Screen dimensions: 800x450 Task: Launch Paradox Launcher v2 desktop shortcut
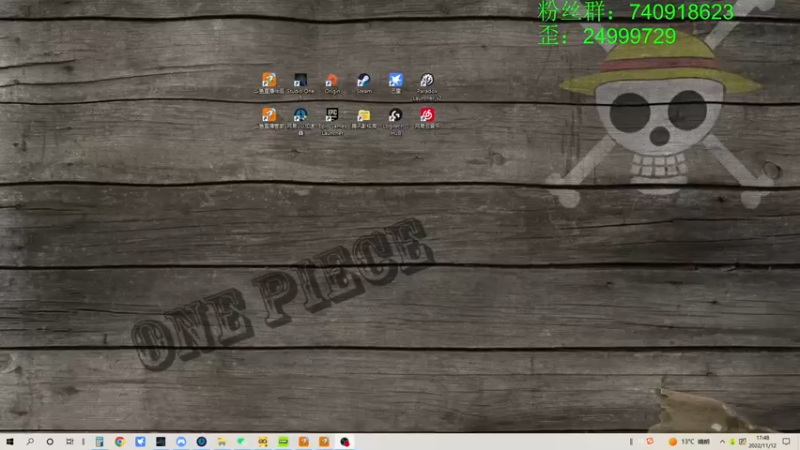coord(427,86)
